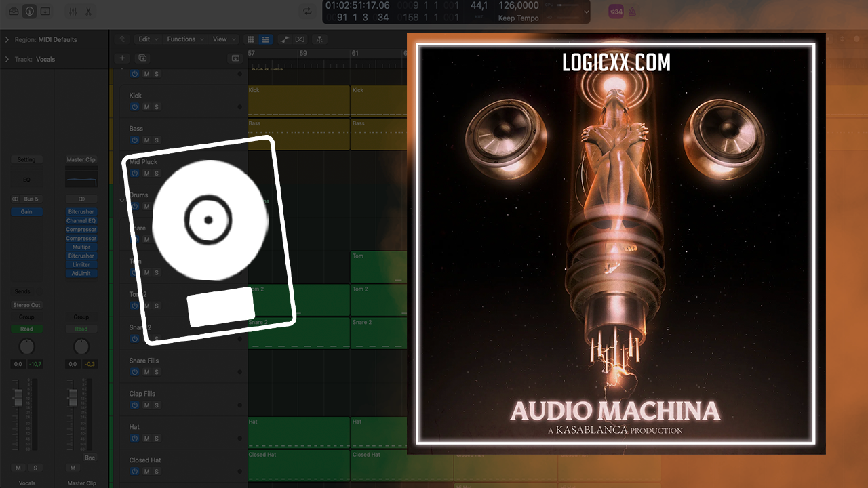Open the View menu
868x488 pixels.
coord(224,39)
